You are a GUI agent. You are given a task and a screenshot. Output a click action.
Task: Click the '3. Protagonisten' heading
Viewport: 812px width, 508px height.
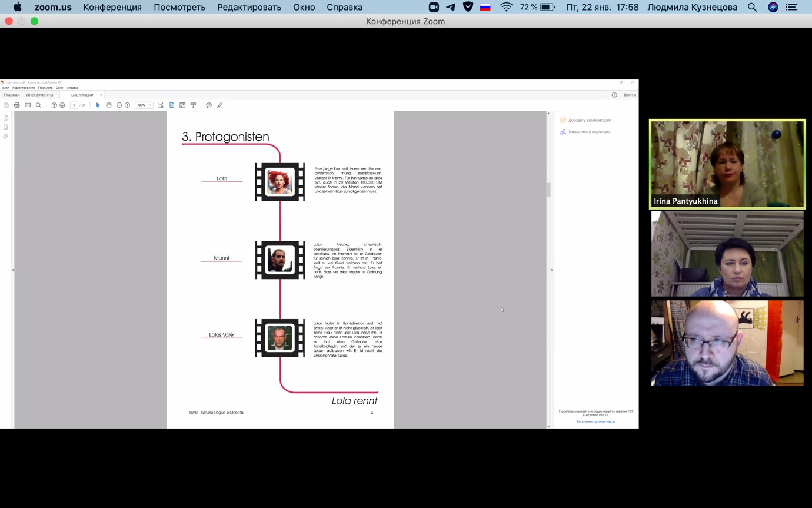[225, 137]
